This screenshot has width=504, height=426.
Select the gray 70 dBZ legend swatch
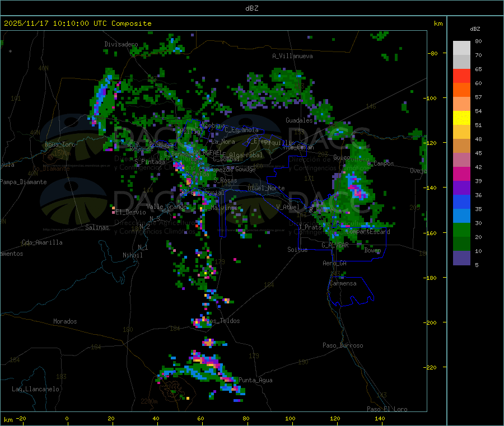pos(461,62)
